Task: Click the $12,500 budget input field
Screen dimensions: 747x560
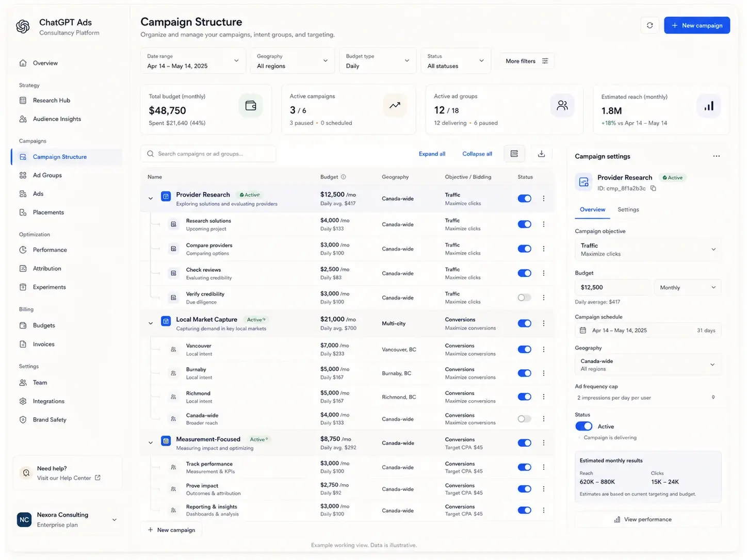Action: [x=612, y=287]
